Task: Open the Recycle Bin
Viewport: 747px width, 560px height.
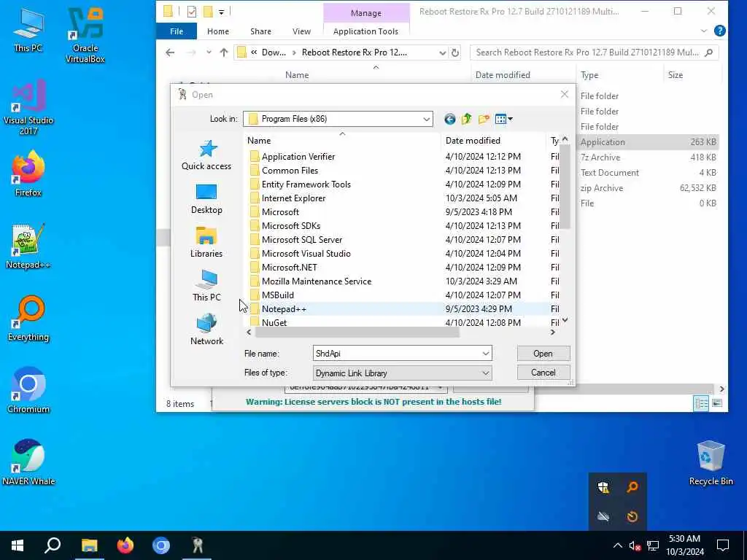Action: tap(711, 463)
